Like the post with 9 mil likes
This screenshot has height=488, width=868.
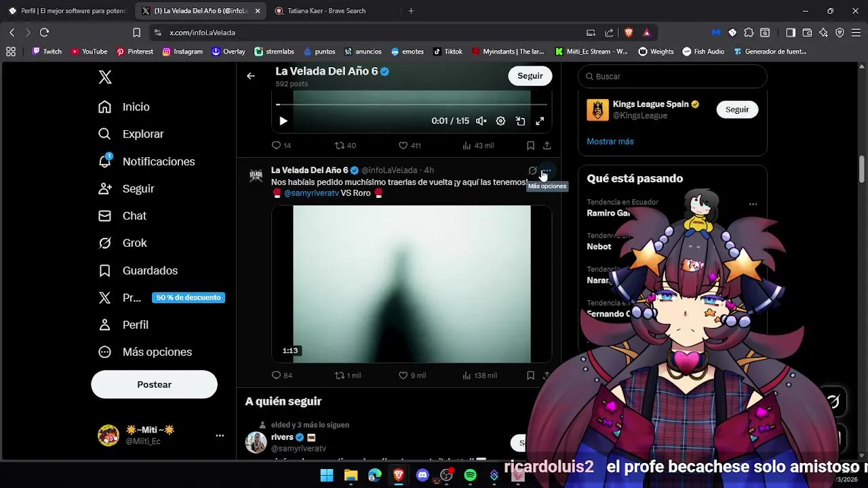pyautogui.click(x=412, y=375)
